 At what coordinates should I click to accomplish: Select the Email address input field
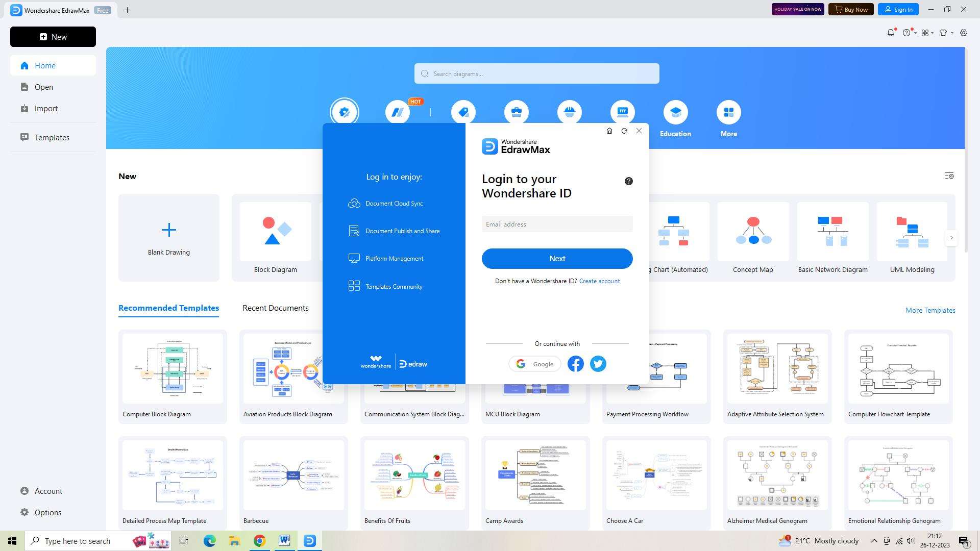[557, 224]
